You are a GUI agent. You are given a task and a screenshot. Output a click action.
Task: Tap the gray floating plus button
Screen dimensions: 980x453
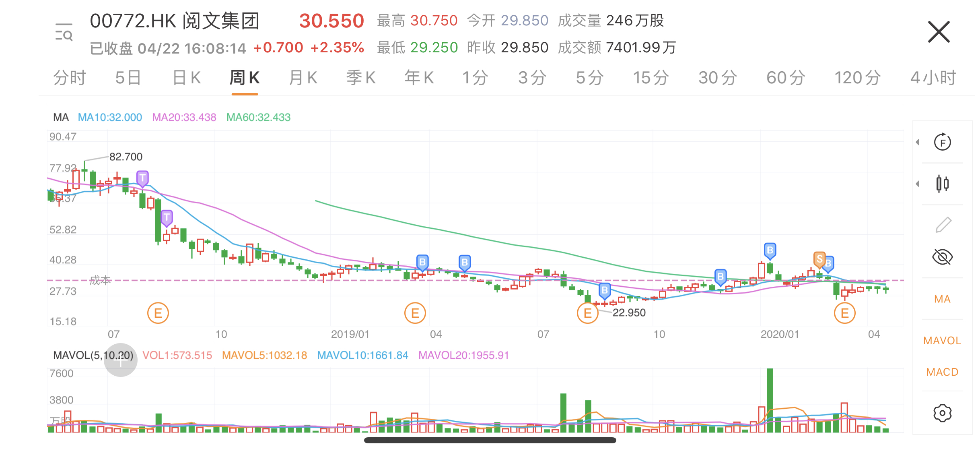click(121, 360)
